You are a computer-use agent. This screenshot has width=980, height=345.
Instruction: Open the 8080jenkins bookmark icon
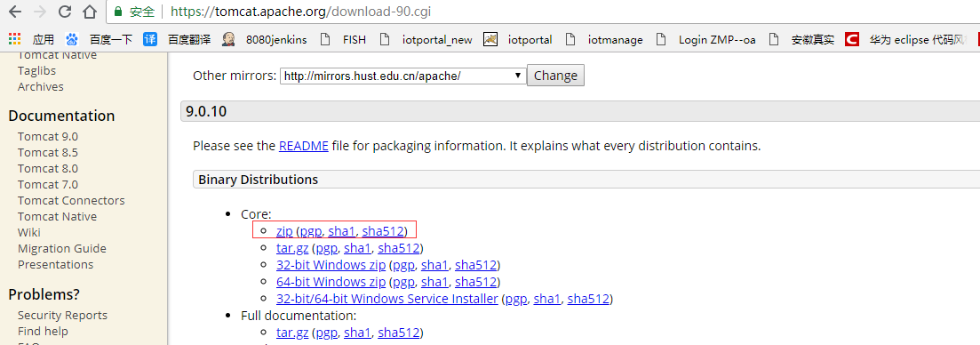coord(229,39)
